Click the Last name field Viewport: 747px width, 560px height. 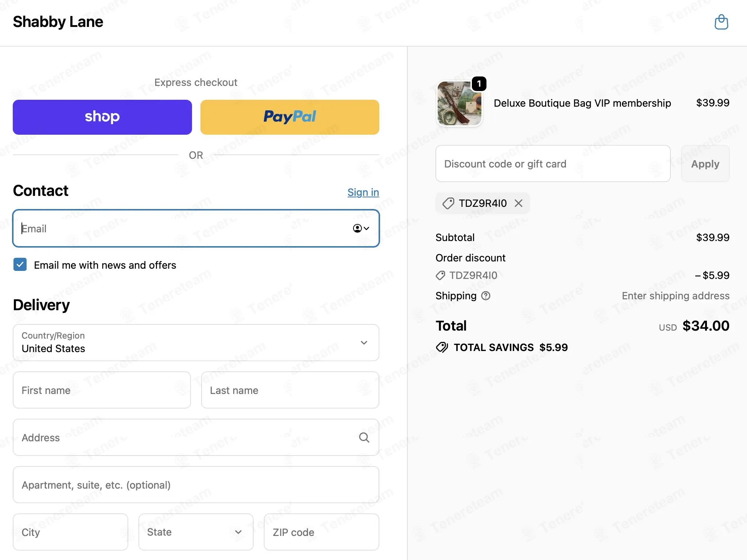(290, 390)
